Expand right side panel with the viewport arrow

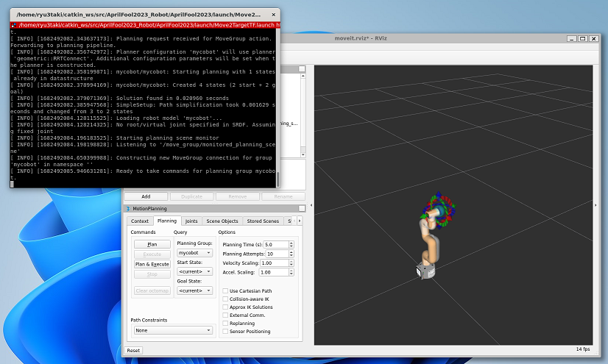point(596,205)
